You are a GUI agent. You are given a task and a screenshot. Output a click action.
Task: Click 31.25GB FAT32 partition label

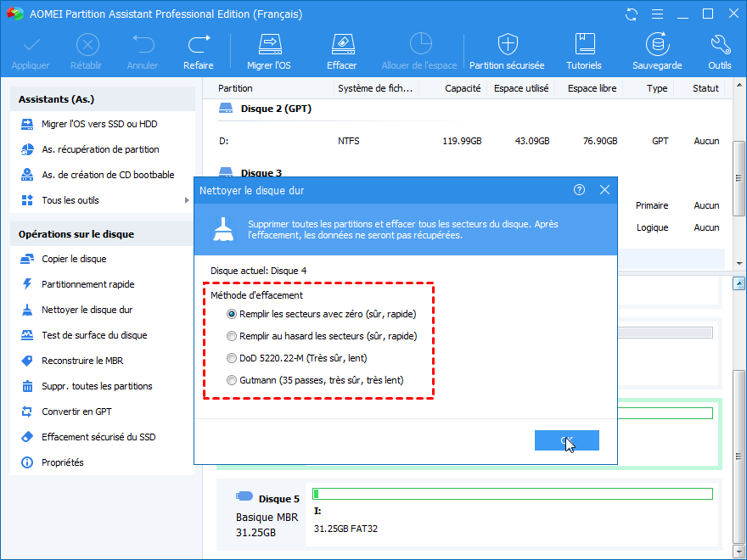[x=345, y=529]
